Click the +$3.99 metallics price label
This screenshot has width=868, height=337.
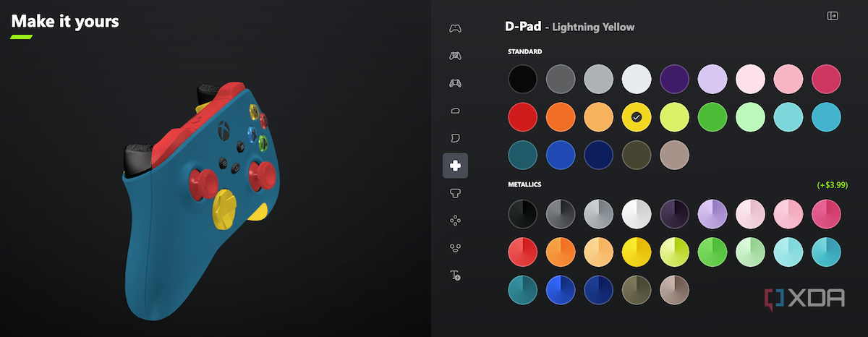(831, 185)
